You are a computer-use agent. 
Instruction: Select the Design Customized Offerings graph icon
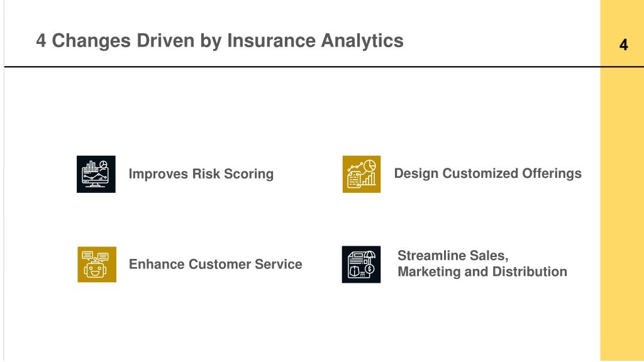362,174
